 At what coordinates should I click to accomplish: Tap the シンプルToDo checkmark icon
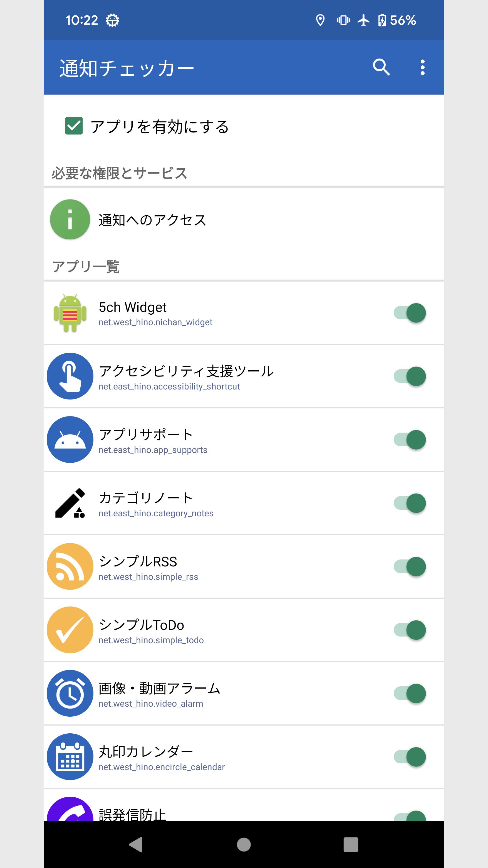point(70,630)
